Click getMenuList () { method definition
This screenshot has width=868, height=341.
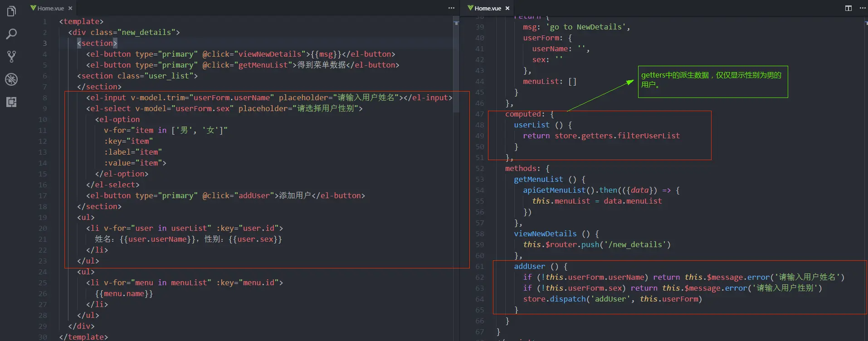pyautogui.click(x=550, y=179)
